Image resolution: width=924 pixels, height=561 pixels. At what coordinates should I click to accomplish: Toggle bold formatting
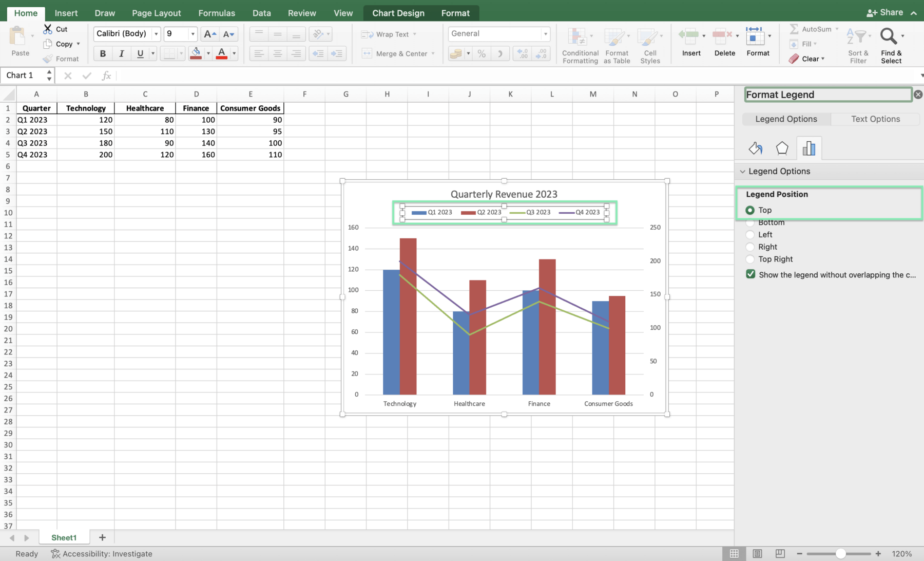coord(103,53)
